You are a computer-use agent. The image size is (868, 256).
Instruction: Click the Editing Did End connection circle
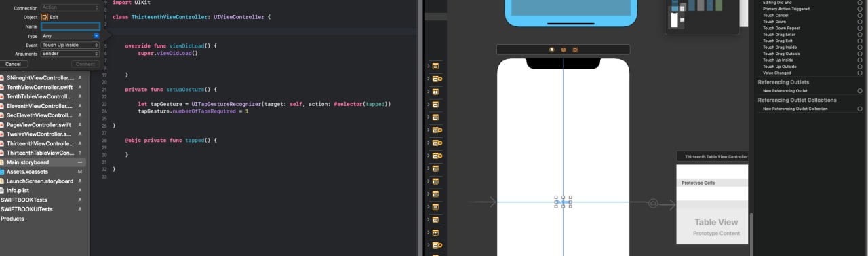pos(860,3)
